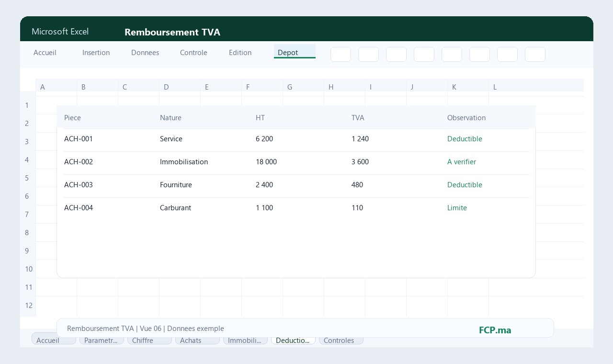Open the Accueil ribbon tab

[x=45, y=53]
